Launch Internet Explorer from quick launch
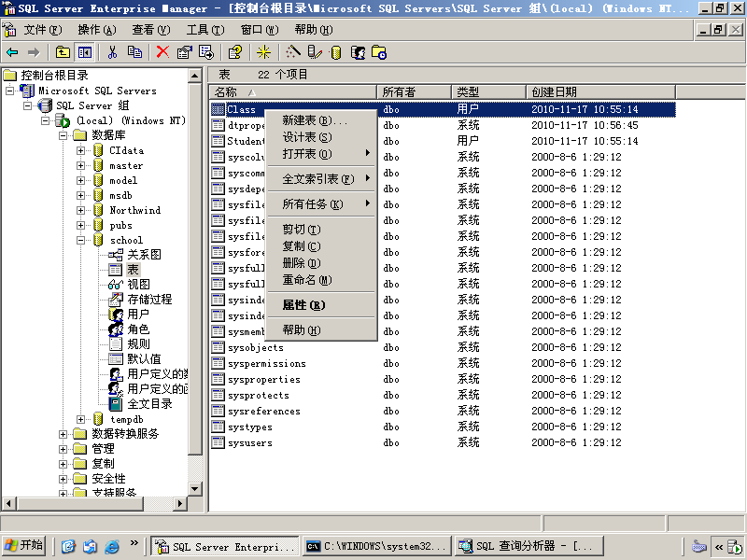The width and height of the screenshot is (747, 560). click(x=112, y=546)
